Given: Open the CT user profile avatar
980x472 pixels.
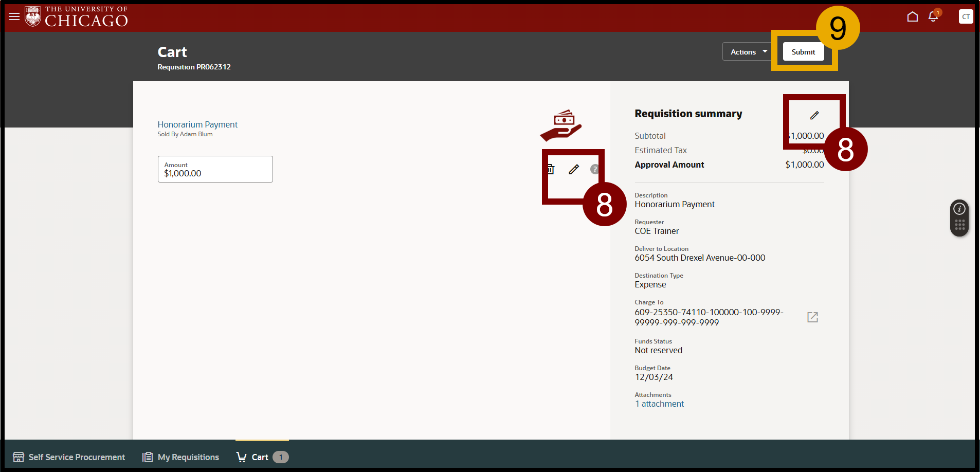Looking at the screenshot, I should click(966, 17).
